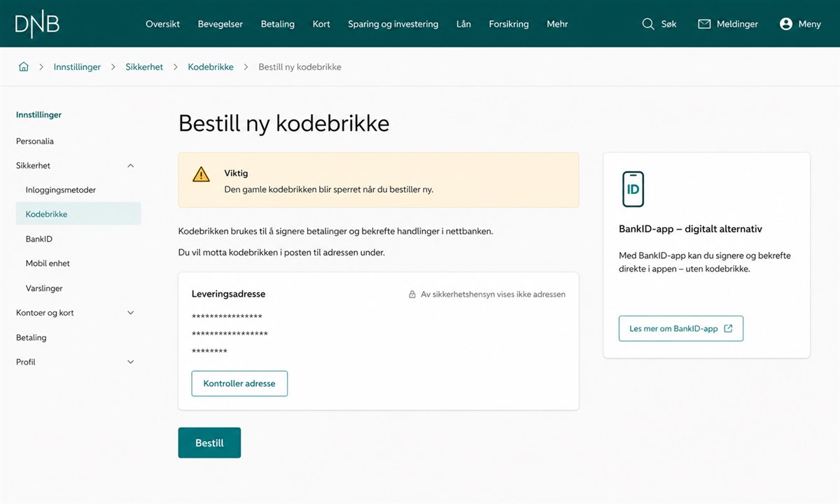Select Mobil enhet in sidebar
This screenshot has height=504, width=840.
click(x=48, y=264)
